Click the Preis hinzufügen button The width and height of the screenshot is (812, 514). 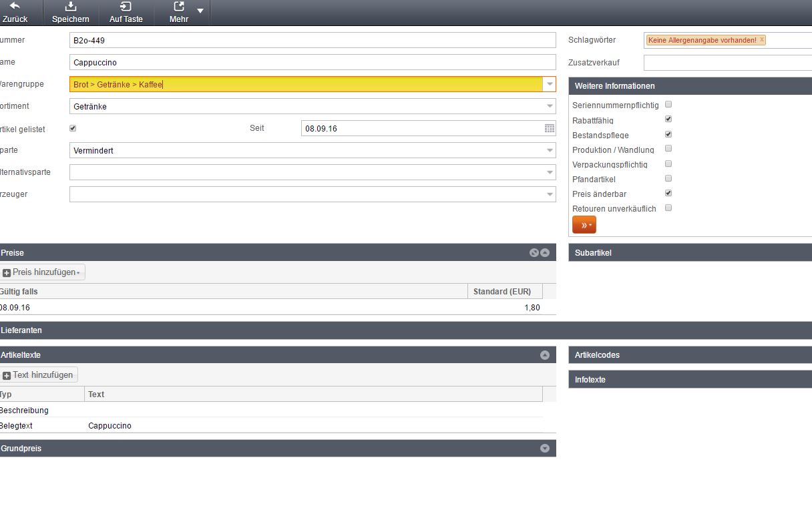point(43,272)
